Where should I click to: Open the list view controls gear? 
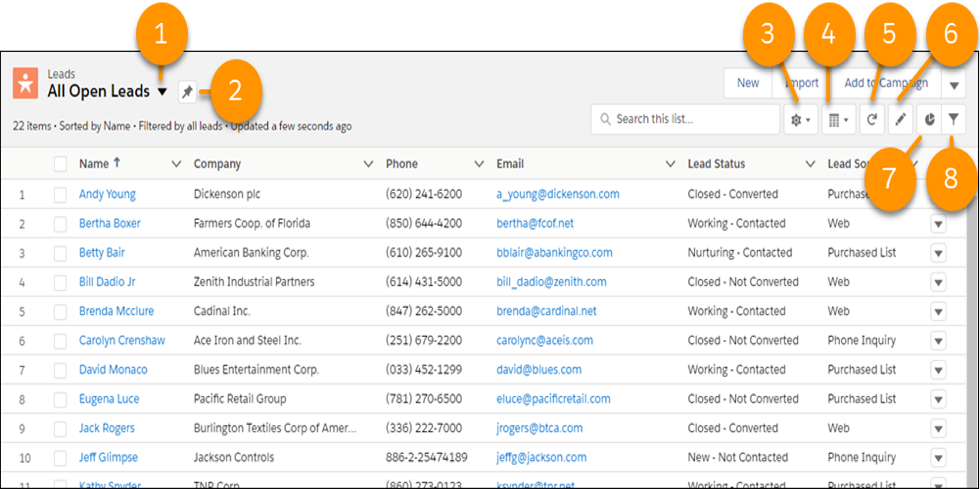click(800, 119)
